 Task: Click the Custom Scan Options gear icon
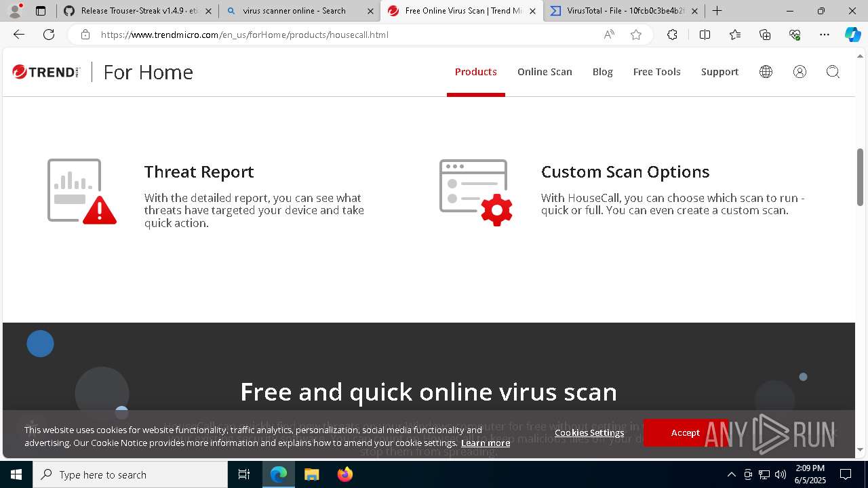(x=476, y=192)
